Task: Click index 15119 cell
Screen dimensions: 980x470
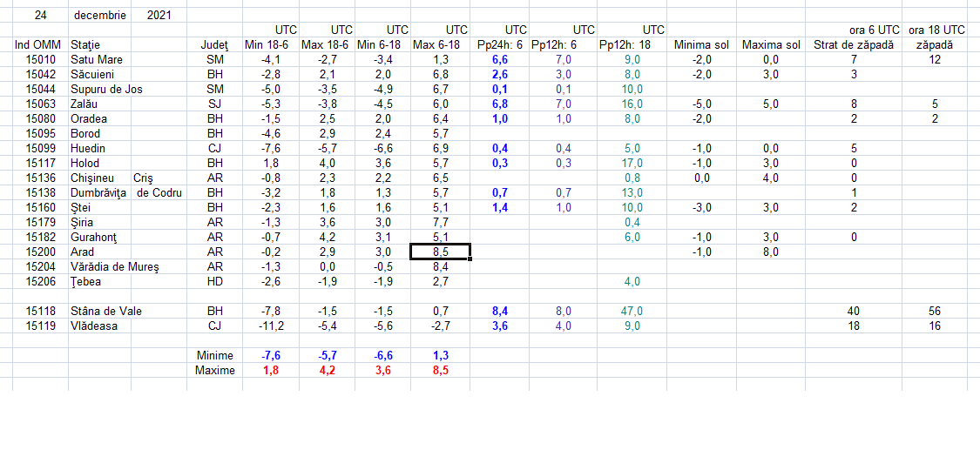Action: pyautogui.click(x=41, y=326)
